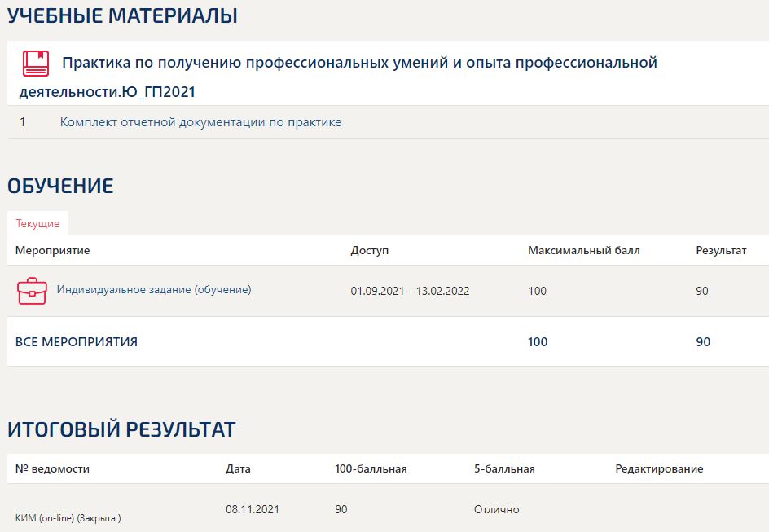Click the 100-балльная column header
769x532 pixels.
[x=370, y=468]
